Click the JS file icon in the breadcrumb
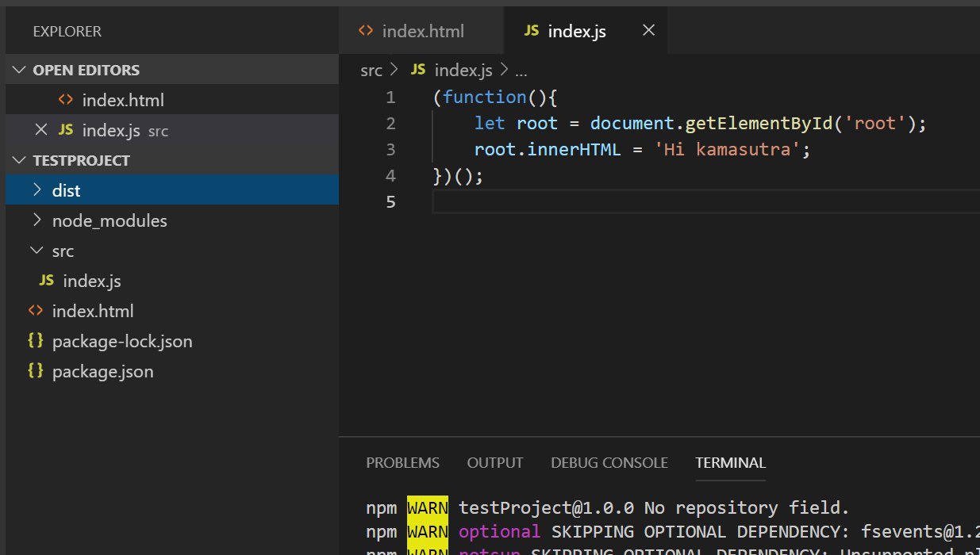Screen dimensions: 980x555 pyautogui.click(x=418, y=71)
